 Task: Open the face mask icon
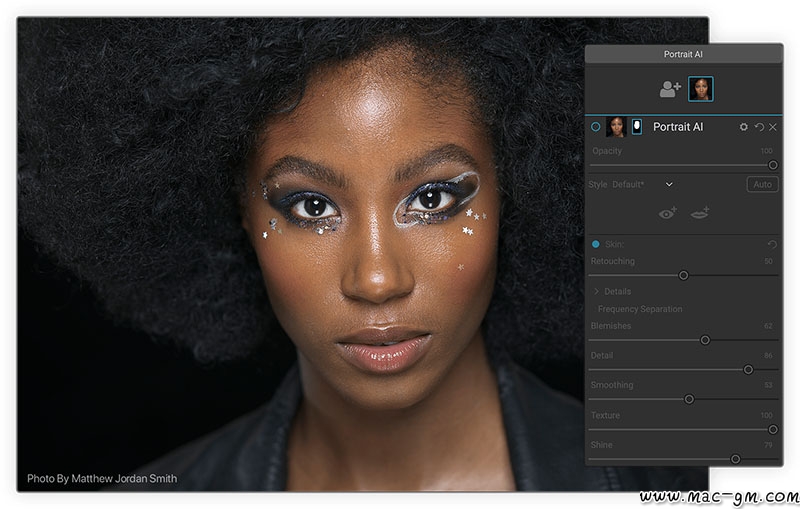637,126
